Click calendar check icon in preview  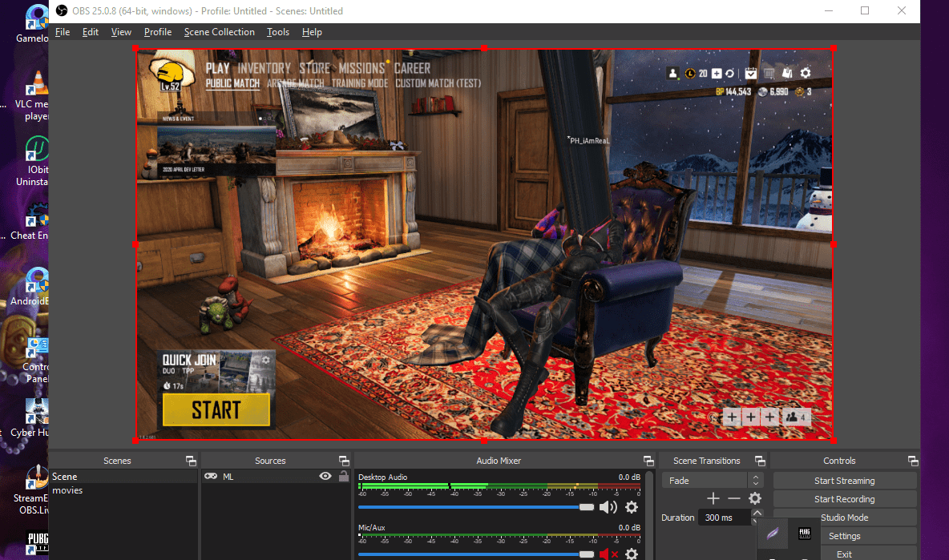click(750, 73)
